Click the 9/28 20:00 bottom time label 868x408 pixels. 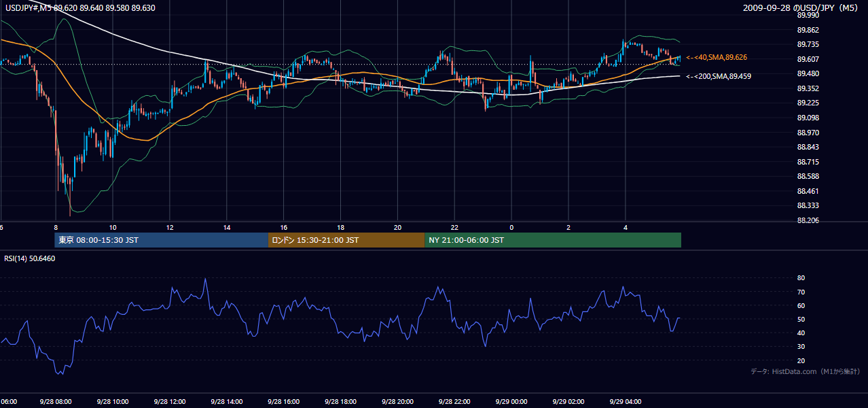[x=398, y=402]
